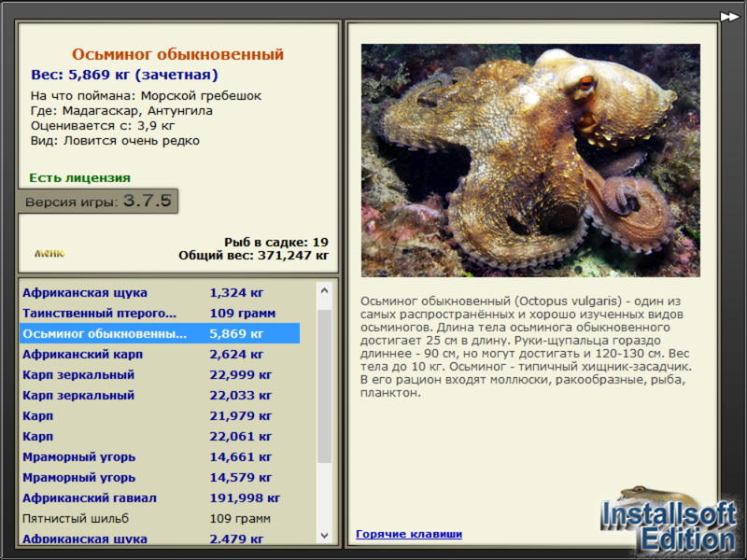Screen dimensions: 747x560
Task: Select Карп зеркальный 22,033 кг row
Action: [x=160, y=395]
